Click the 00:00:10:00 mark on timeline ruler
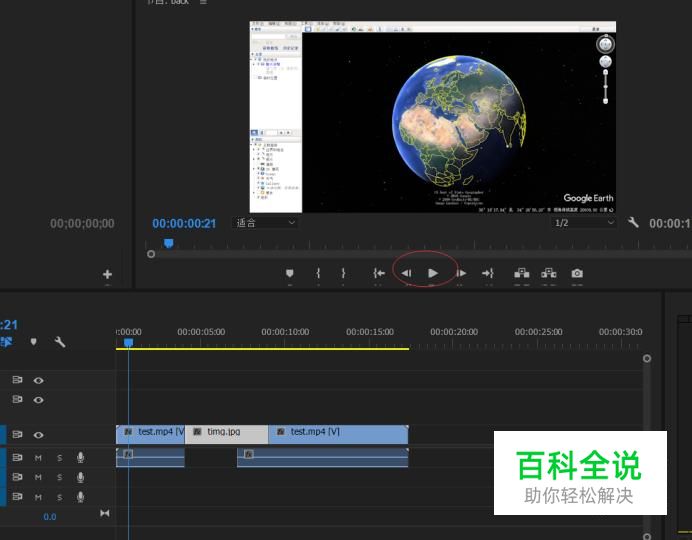692x540 pixels. 285,332
